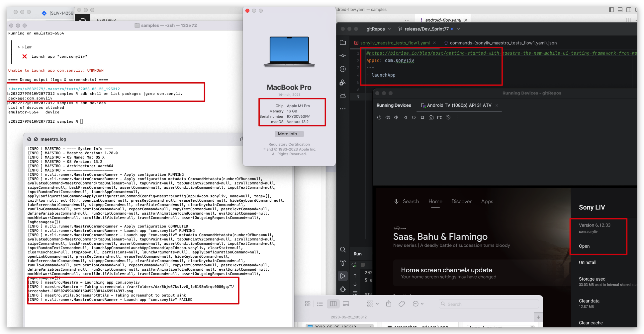Viewport: 644px width, 334px height.
Task: Open the Finder grouping options dropdown
Action: [x=372, y=303]
